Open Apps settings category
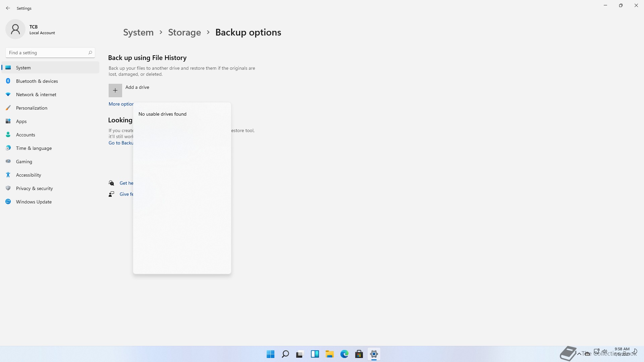This screenshot has height=362, width=644. (50, 121)
